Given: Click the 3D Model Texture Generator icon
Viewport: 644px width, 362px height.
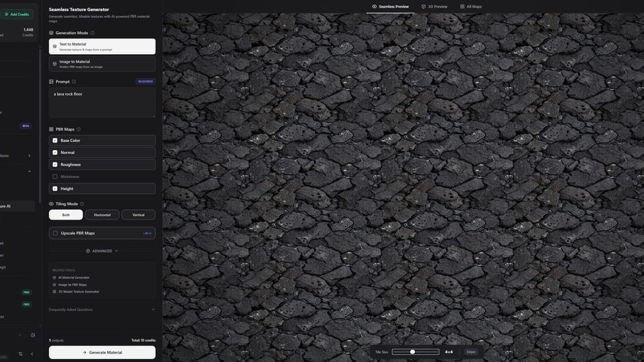Looking at the screenshot, I should (x=54, y=291).
